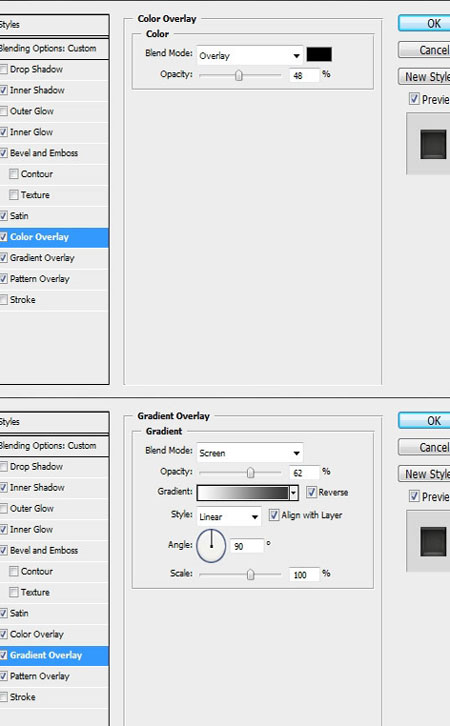Toggle Stroke checkbox in upper dialog
Image resolution: width=450 pixels, height=726 pixels.
tap(4, 300)
